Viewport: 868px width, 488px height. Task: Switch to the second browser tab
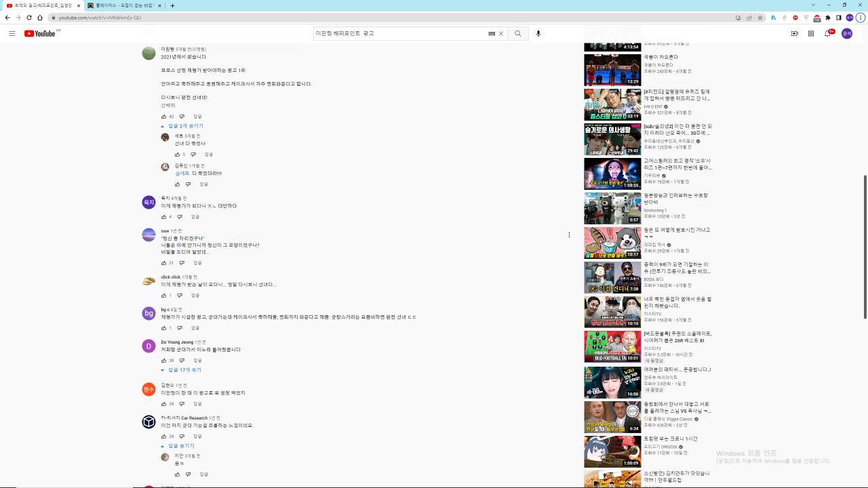pyautogui.click(x=124, y=5)
